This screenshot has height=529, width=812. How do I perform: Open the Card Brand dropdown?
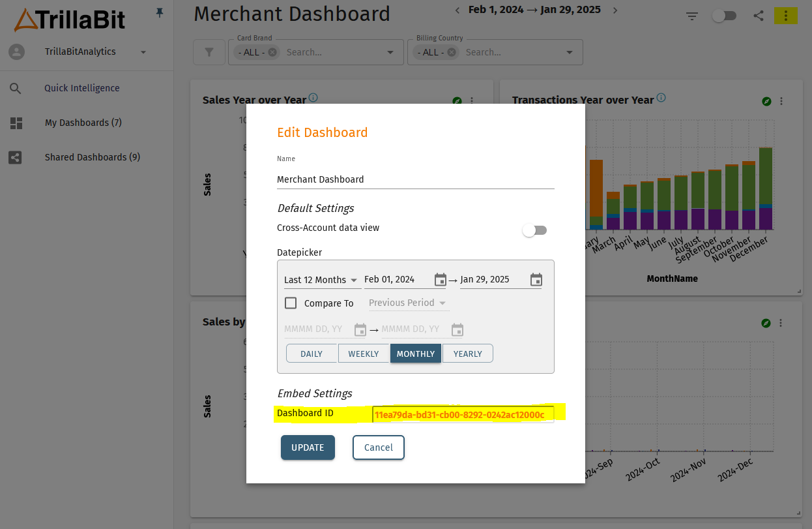(x=390, y=52)
